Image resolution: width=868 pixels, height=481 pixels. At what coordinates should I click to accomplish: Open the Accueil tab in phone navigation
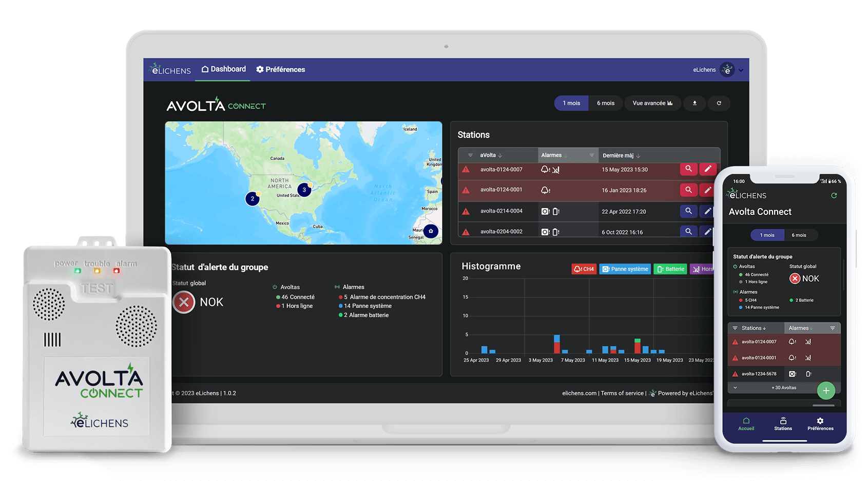(746, 424)
